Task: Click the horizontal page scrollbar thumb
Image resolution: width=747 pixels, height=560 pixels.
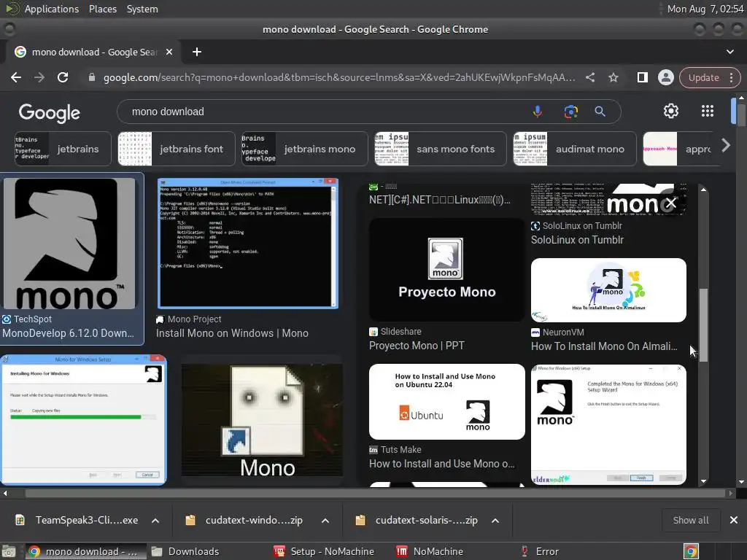Action: [376, 494]
